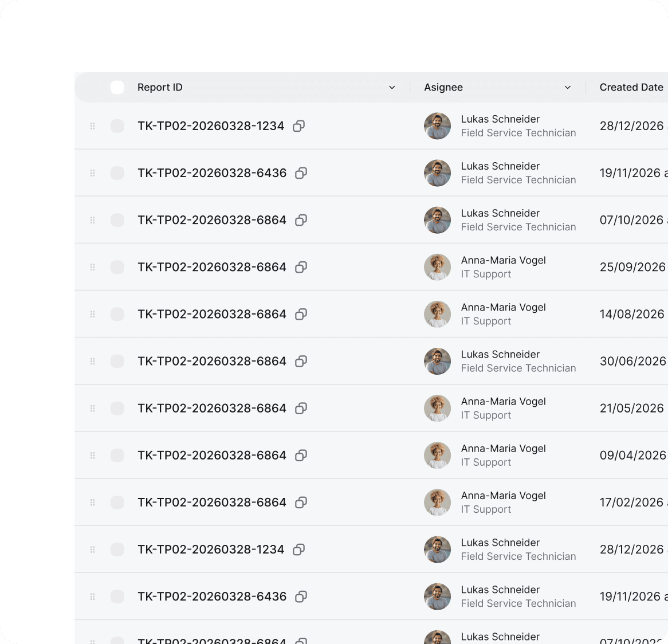Copy Report ID on the 17/02/2026 row

click(x=301, y=502)
